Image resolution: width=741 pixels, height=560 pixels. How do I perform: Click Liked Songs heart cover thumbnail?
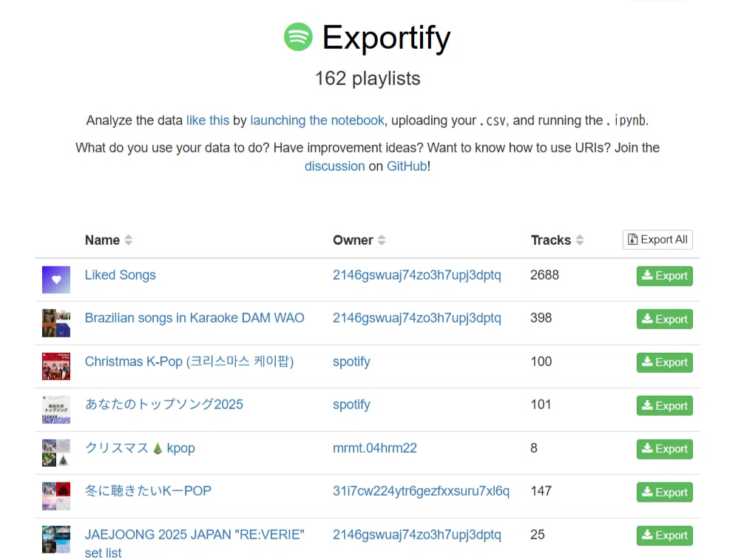point(55,280)
